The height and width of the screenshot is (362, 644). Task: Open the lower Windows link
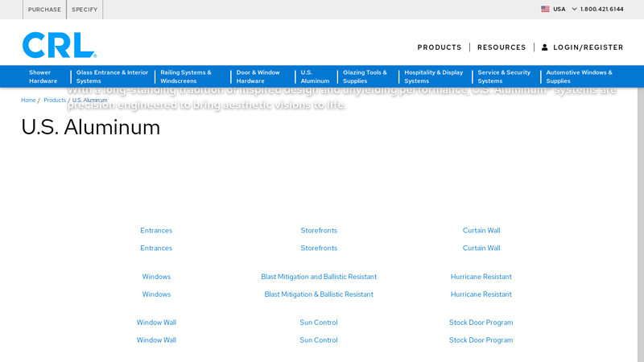pos(156,294)
